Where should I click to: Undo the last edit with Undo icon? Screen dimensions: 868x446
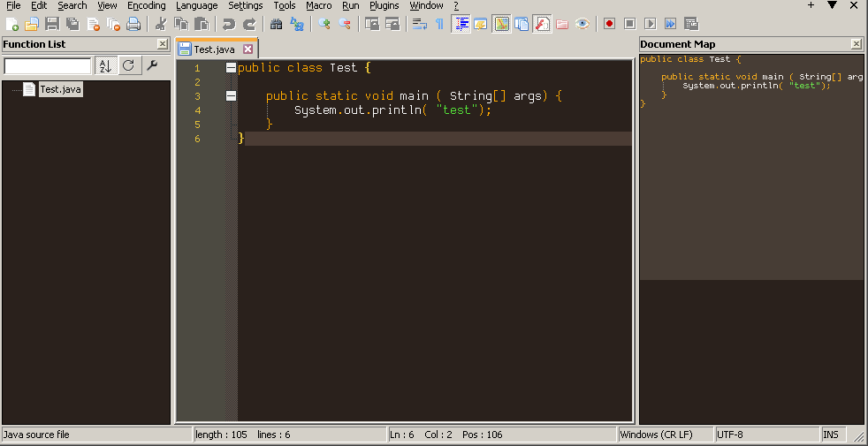[229, 24]
